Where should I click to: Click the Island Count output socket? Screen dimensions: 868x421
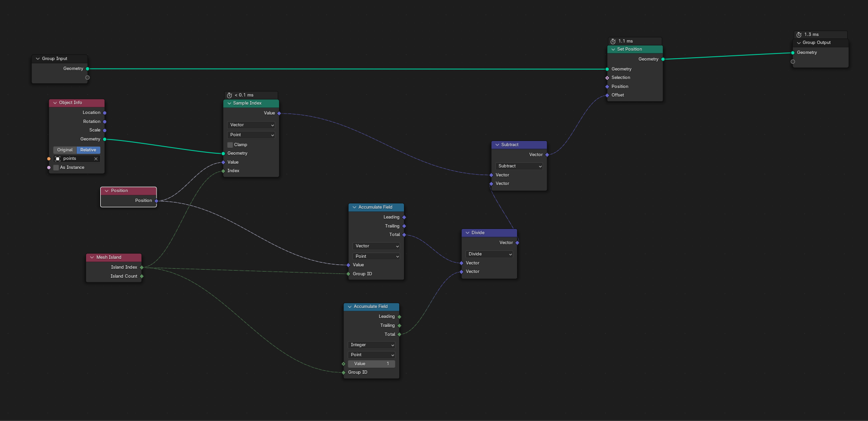coord(141,276)
